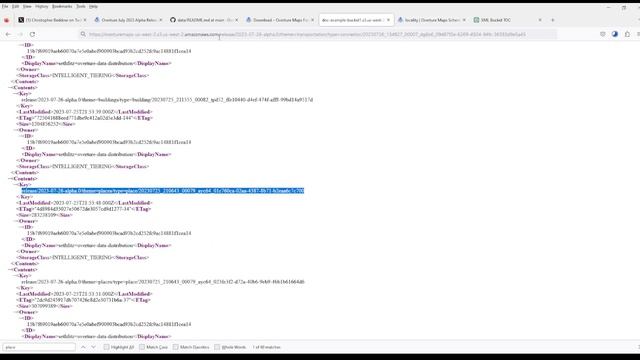Enable the Match Diacritics checkbox

pyautogui.click(x=176, y=347)
